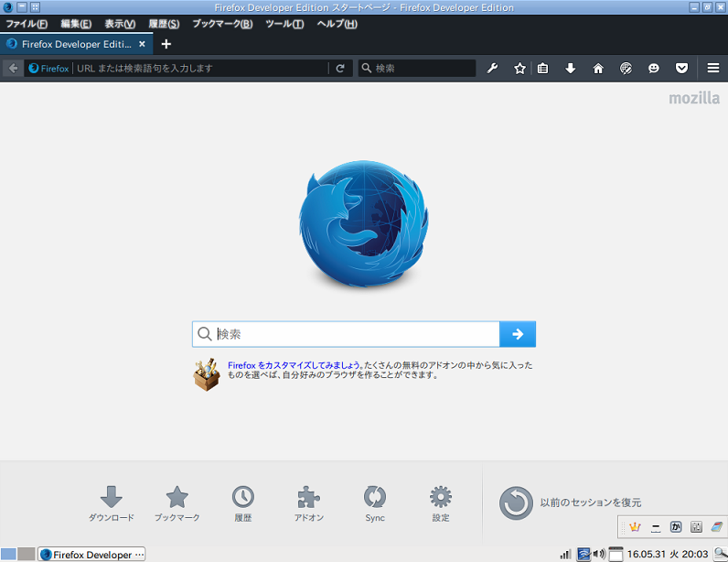Open the network signal tray icon
The width and height of the screenshot is (728, 562).
tap(565, 554)
